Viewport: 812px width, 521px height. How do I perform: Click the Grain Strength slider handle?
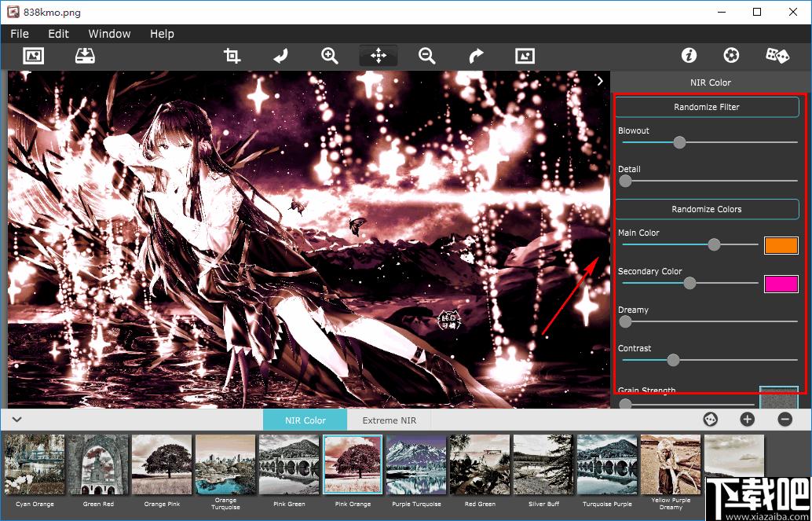(x=626, y=404)
